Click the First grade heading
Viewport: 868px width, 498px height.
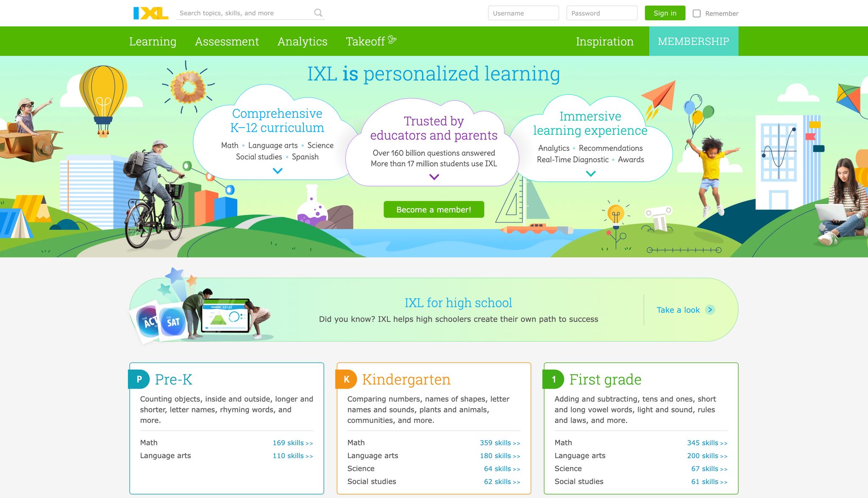[x=605, y=379]
